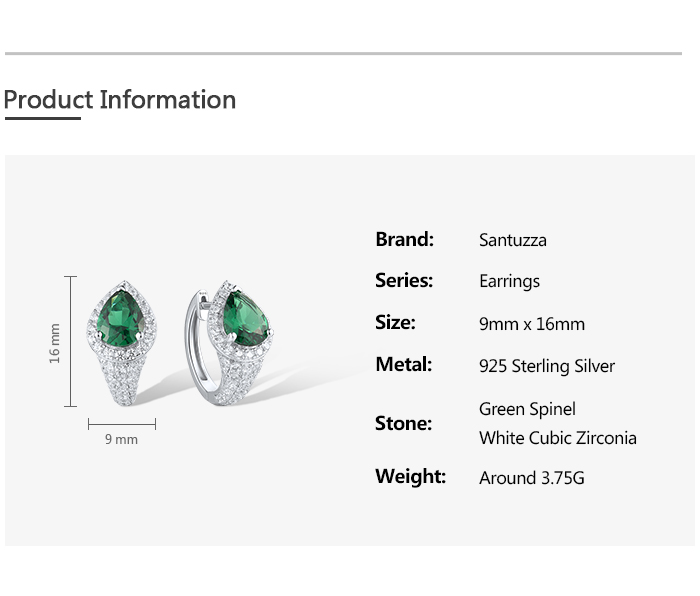This screenshot has width=700, height=596.
Task: Select the 9mm x 16mm size value
Action: pos(531,324)
